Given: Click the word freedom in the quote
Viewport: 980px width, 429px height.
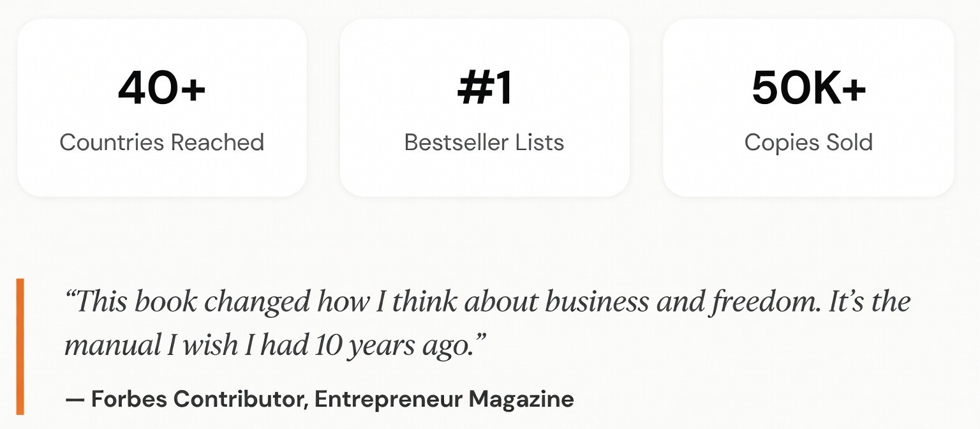Looking at the screenshot, I should click(x=766, y=302).
